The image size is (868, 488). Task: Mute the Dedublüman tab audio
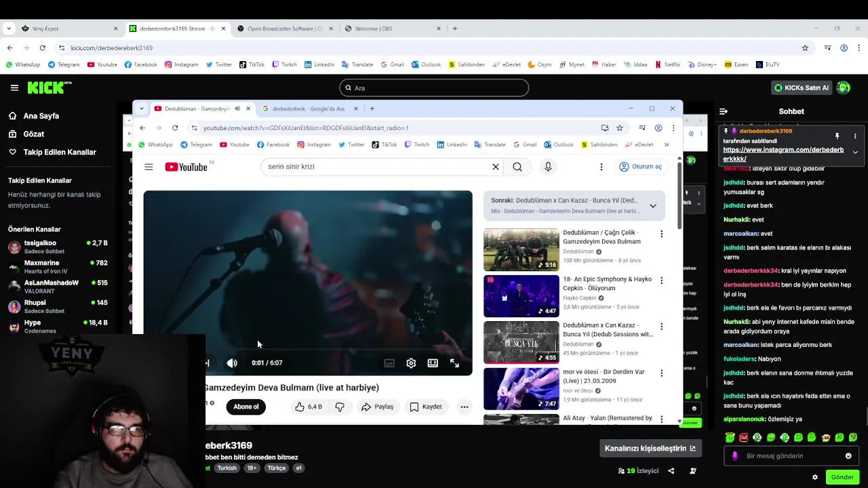[237, 108]
